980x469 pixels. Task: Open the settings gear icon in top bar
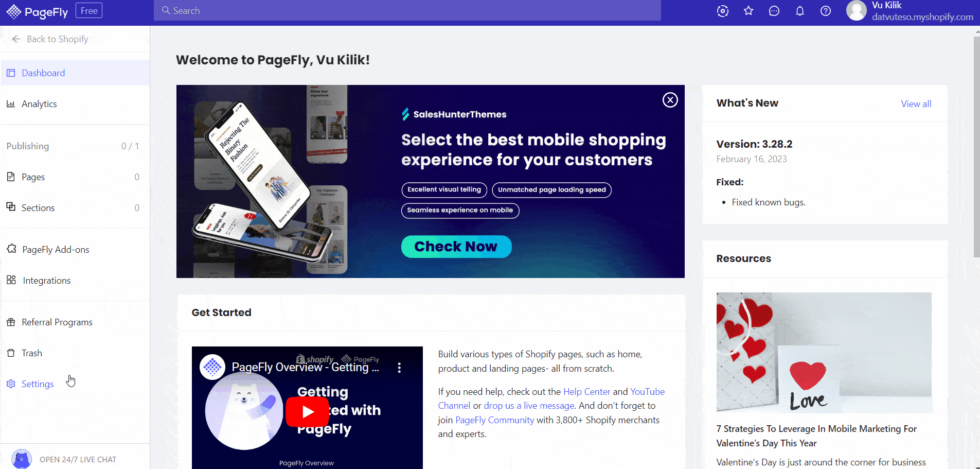pos(723,11)
